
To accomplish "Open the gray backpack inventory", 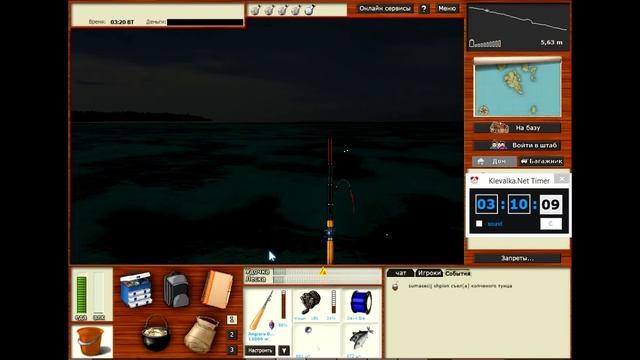I will (x=176, y=290).
